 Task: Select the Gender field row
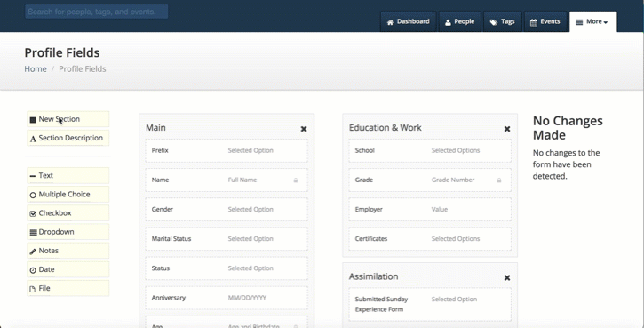click(x=227, y=209)
